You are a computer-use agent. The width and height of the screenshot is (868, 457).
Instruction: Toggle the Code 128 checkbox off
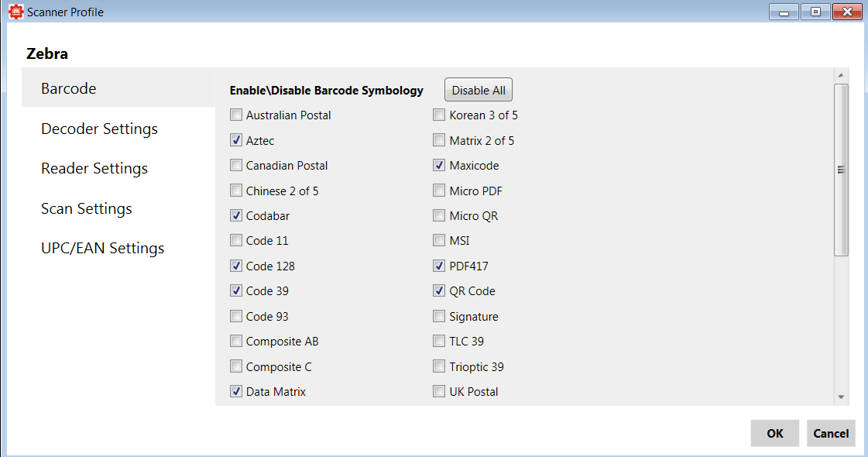coord(236,266)
